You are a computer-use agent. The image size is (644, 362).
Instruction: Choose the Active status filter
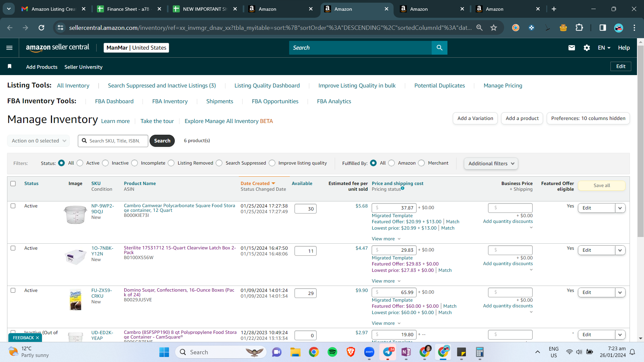80,163
